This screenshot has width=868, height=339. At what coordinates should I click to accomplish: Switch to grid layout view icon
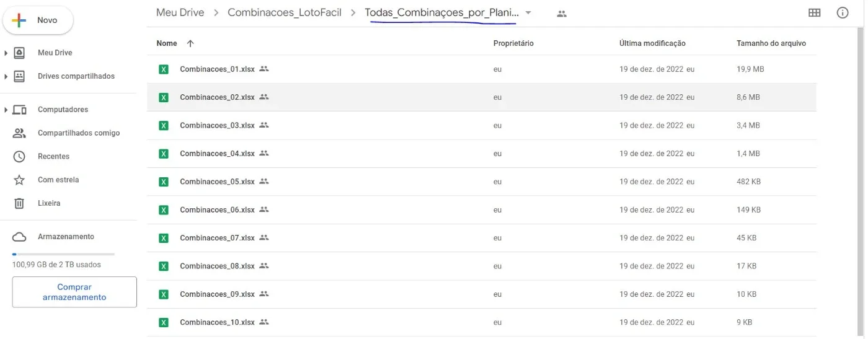tap(814, 13)
